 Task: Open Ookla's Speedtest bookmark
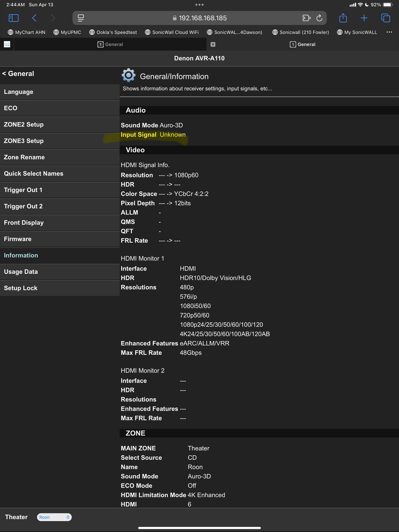[113, 32]
